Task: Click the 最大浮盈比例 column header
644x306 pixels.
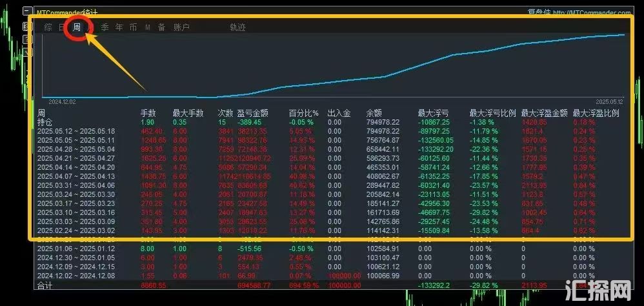Action: 596,114
